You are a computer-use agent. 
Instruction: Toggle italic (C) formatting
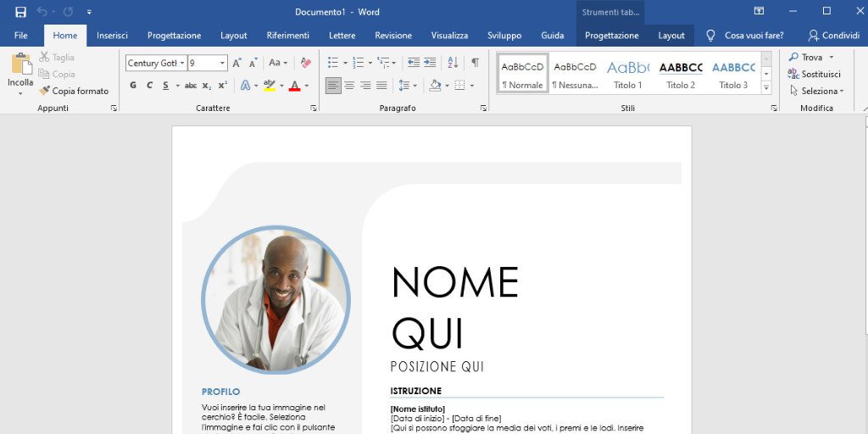click(149, 86)
